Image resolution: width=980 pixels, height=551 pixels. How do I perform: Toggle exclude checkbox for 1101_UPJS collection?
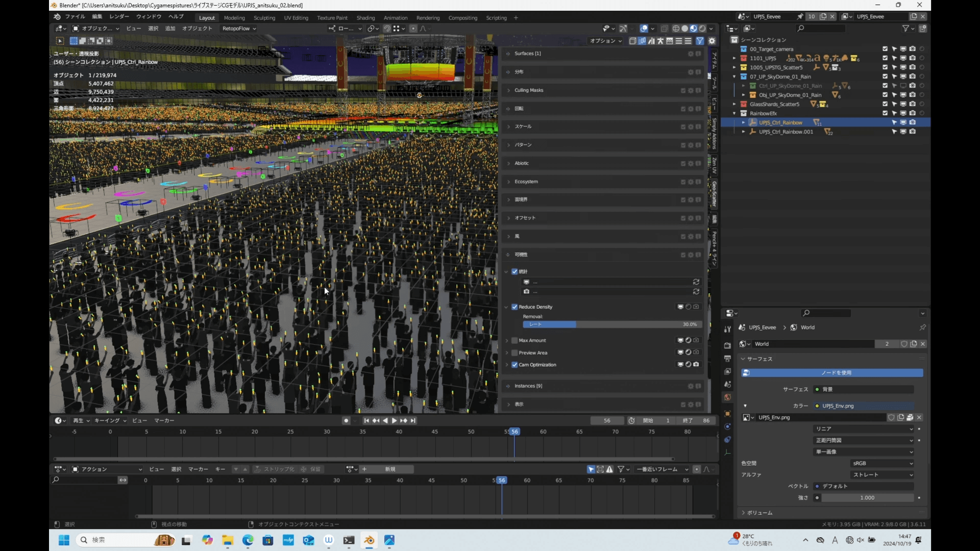885,58
